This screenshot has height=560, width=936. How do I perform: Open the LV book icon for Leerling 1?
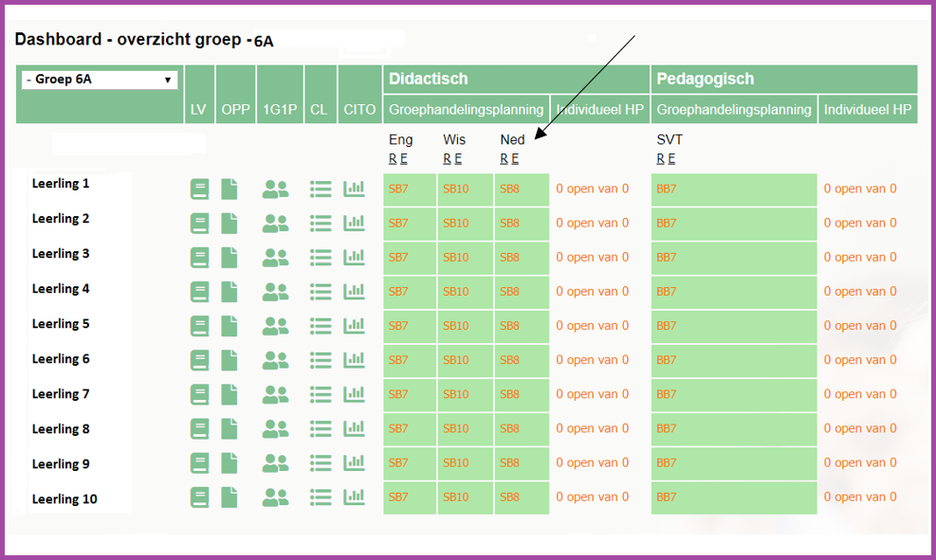point(199,190)
